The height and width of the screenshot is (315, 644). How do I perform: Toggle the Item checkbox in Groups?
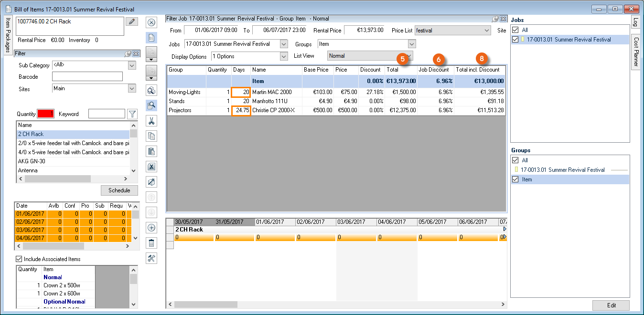coord(515,179)
